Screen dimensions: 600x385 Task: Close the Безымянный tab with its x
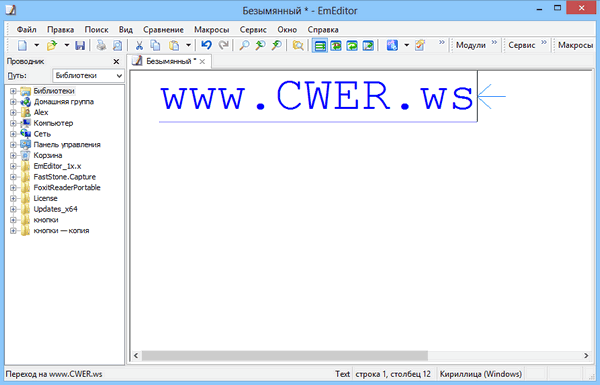coord(202,62)
